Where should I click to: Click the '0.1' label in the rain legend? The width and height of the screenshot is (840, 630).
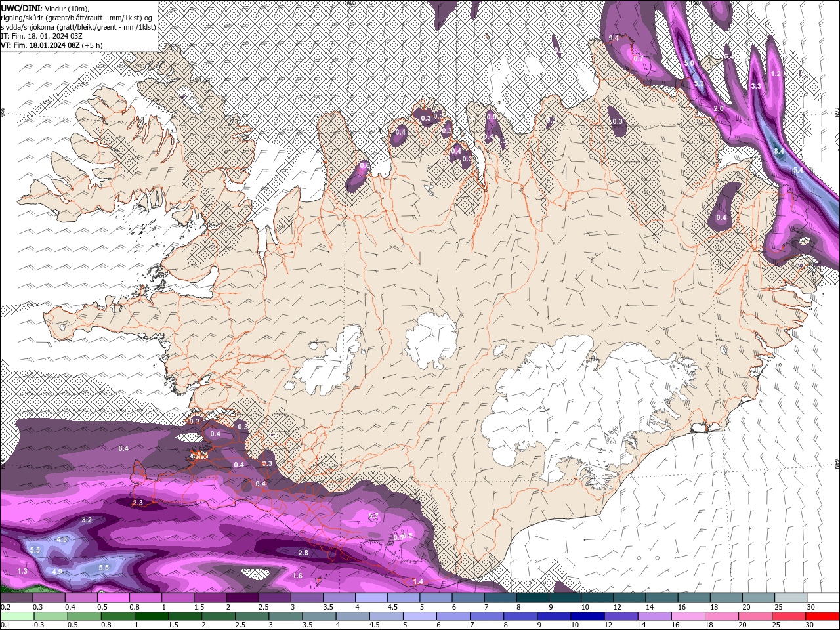point(5,625)
